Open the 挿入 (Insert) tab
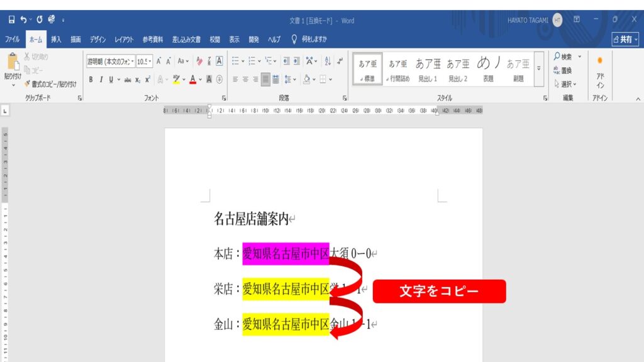The image size is (644, 362). [56, 39]
